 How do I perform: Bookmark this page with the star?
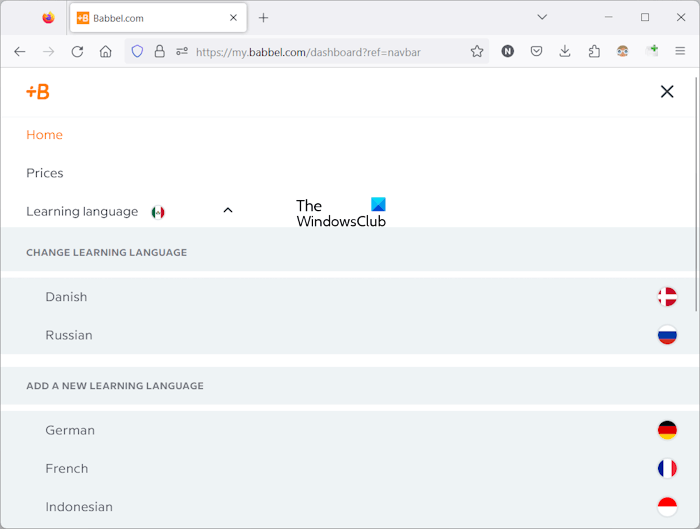pos(477,52)
